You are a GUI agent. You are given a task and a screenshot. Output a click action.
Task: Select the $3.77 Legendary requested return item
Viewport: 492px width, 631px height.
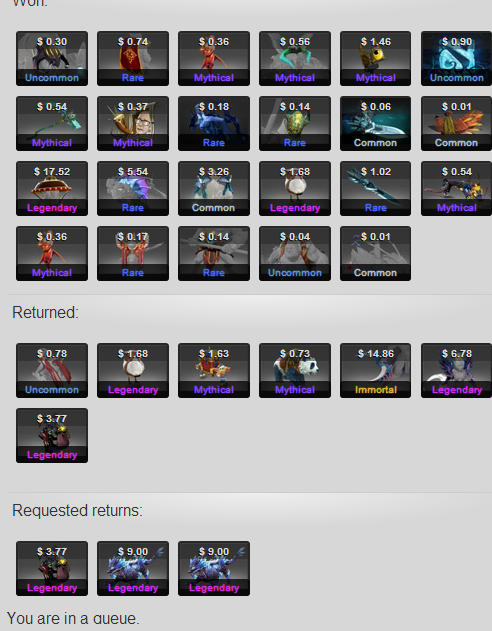(x=52, y=568)
